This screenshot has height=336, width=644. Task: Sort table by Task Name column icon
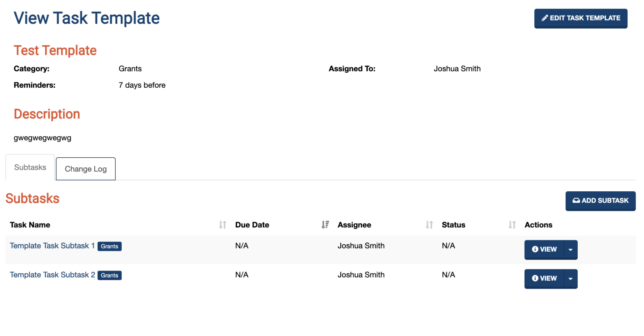(223, 225)
